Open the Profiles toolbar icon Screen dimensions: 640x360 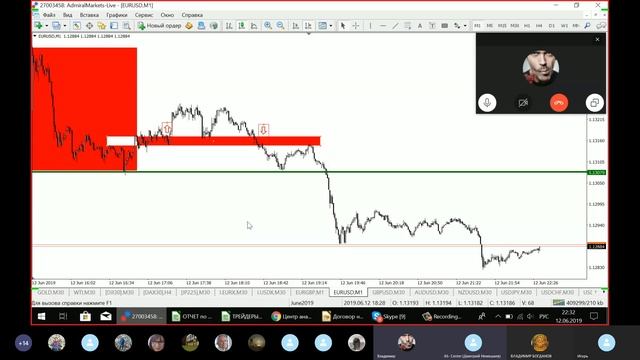tap(56, 26)
